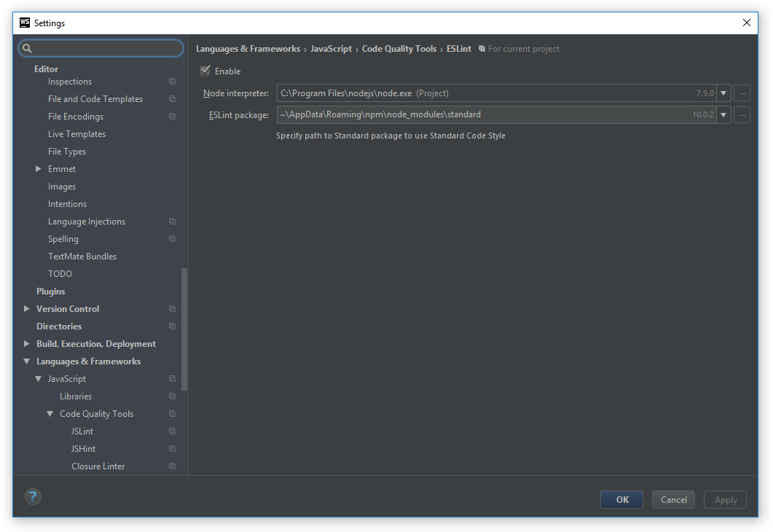Select File and Code Templates
The image size is (773, 532).
(x=95, y=99)
